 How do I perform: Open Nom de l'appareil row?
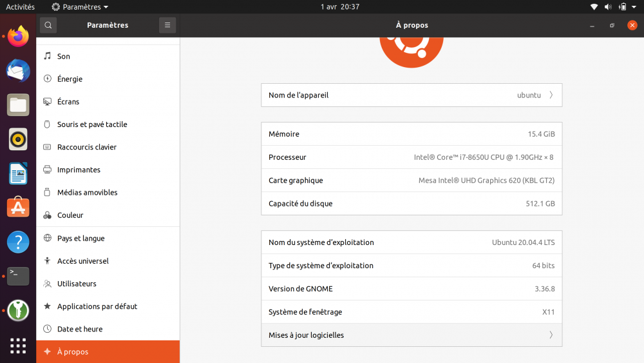412,95
